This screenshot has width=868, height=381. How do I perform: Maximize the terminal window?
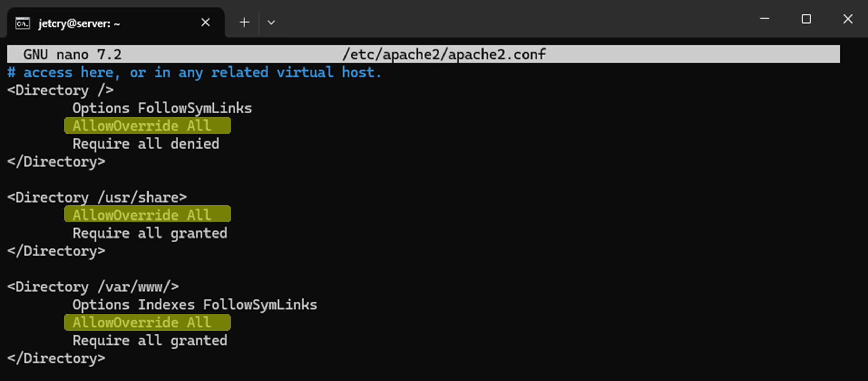806,19
